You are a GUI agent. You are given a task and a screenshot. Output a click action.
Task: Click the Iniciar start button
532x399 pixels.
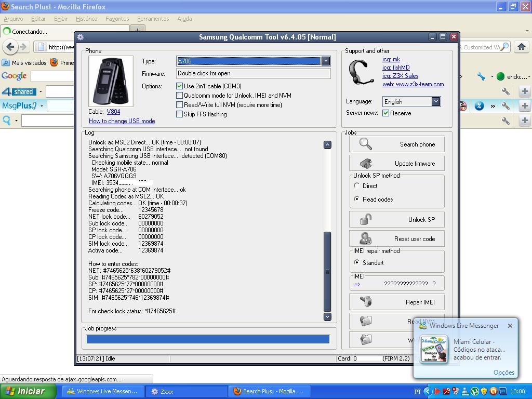tap(28, 391)
